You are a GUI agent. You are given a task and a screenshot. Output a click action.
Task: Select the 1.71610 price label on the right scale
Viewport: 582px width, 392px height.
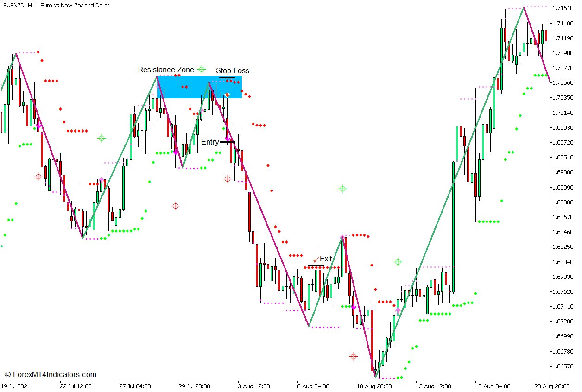[x=563, y=7]
